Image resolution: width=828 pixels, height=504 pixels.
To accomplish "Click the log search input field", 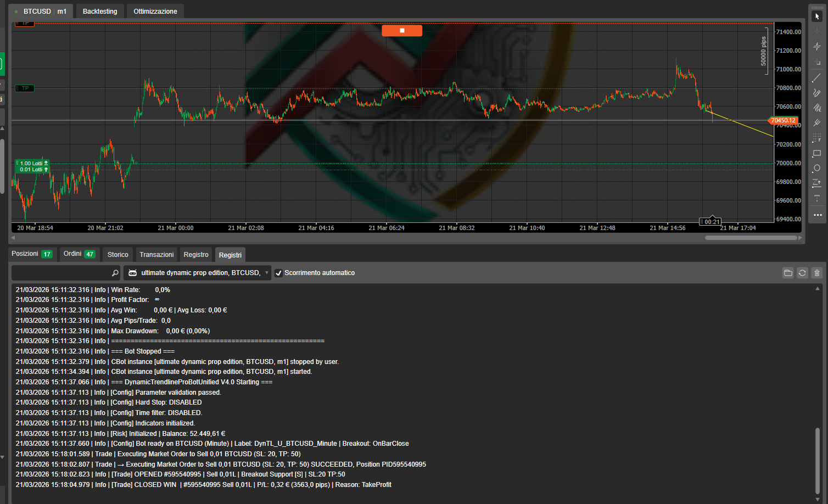I will click(x=60, y=272).
